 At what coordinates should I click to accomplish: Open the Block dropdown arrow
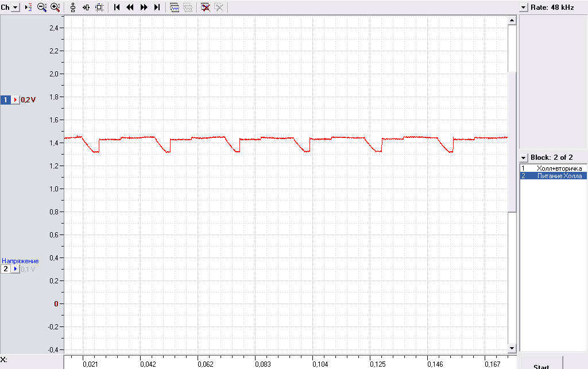tap(524, 157)
